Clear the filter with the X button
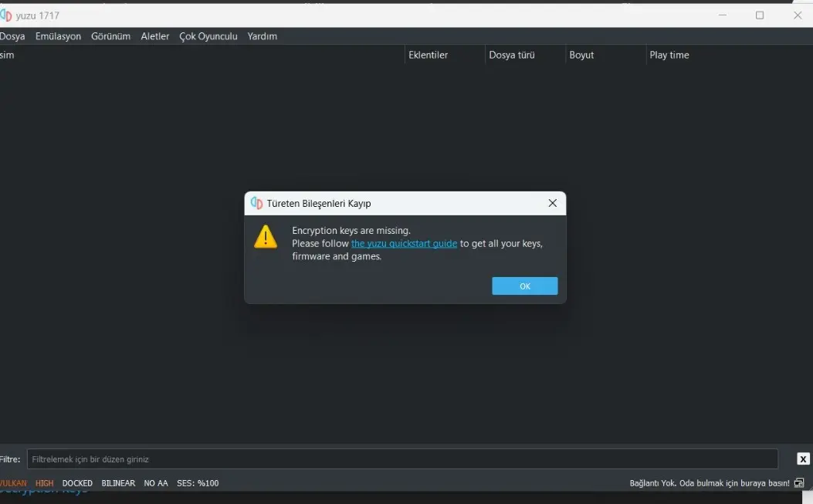Image resolution: width=813 pixels, height=504 pixels. (x=803, y=459)
